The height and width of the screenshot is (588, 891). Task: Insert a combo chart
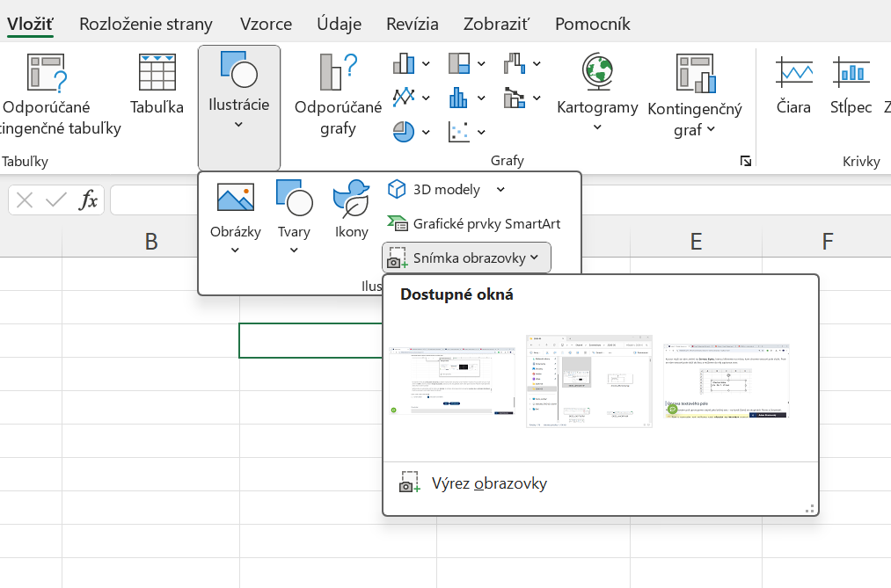click(x=515, y=98)
